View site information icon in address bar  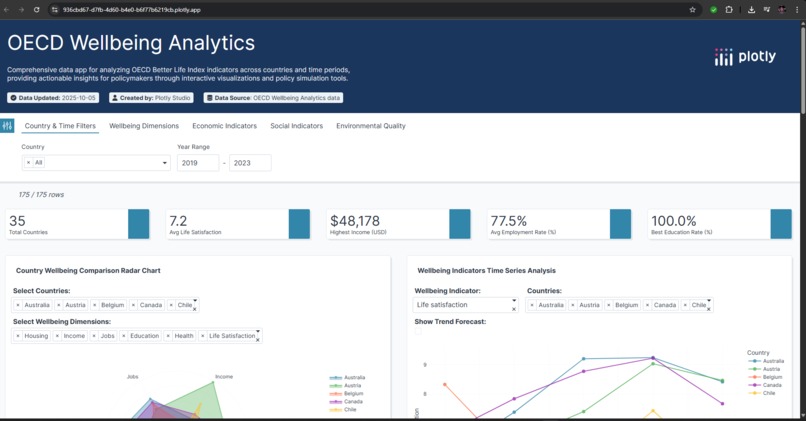pyautogui.click(x=55, y=10)
